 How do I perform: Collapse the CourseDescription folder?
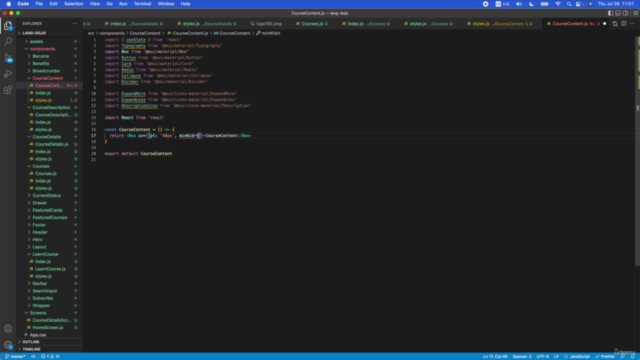tap(51, 108)
